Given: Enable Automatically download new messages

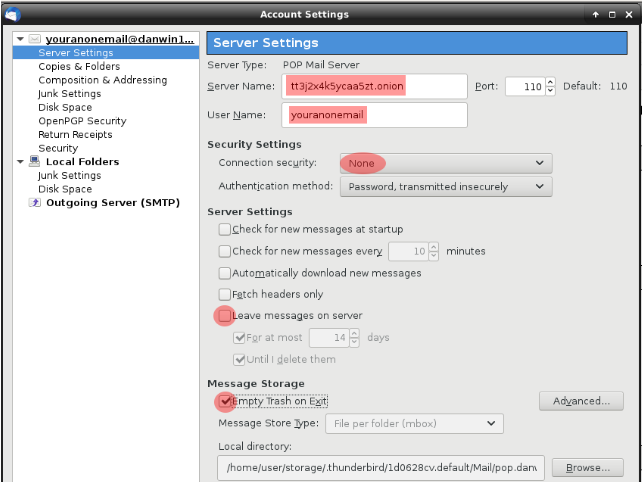Looking at the screenshot, I should pos(225,273).
